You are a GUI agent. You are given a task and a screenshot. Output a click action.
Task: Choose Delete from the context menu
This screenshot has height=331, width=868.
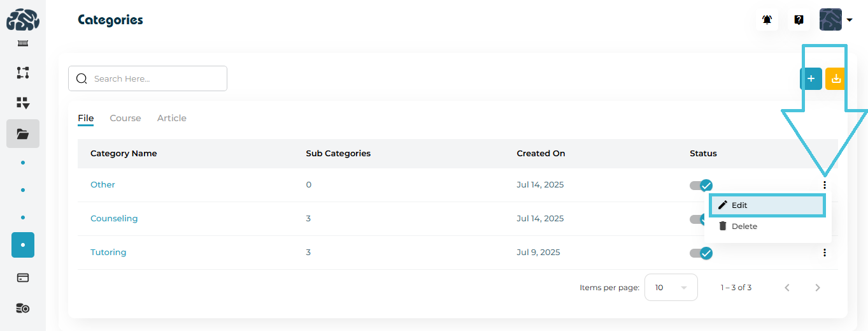744,226
